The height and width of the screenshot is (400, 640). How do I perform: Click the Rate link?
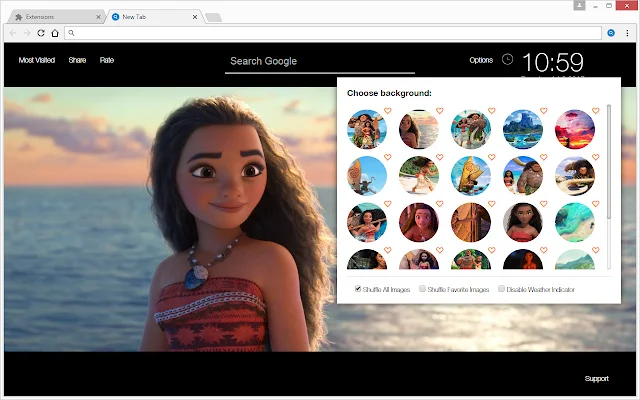(107, 60)
